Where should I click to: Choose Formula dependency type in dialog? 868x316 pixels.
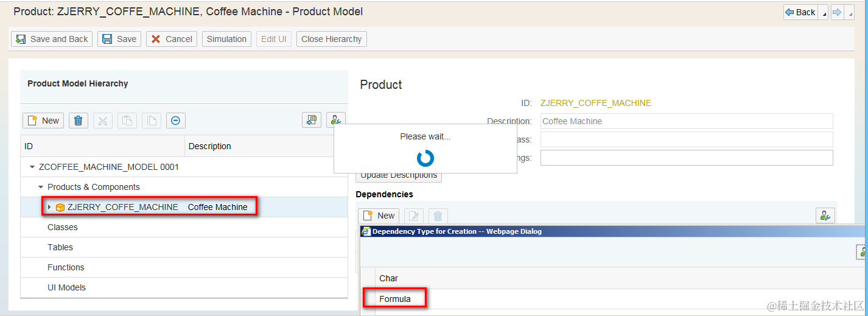point(395,299)
